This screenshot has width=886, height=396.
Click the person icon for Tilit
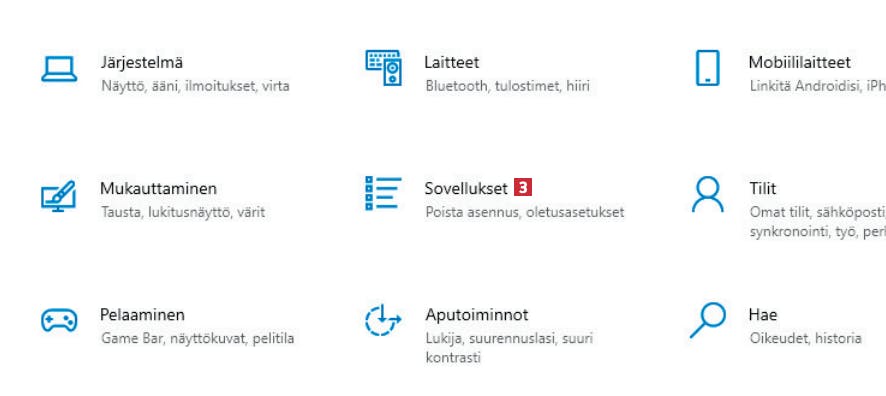pos(707,194)
